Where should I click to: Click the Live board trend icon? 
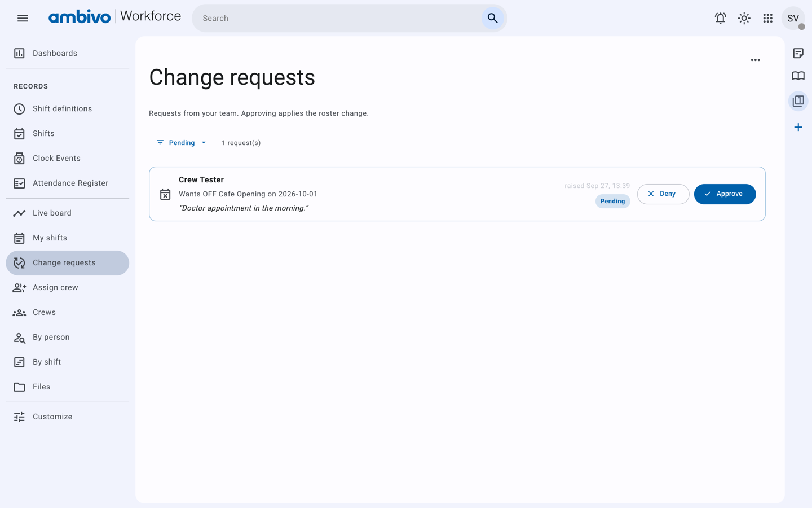pyautogui.click(x=19, y=213)
